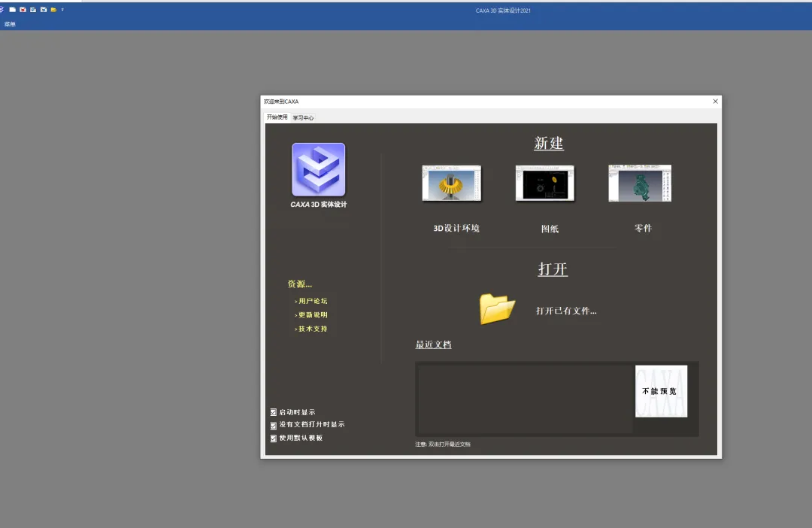Click the blue-marked quick-access toolbar icon
The width and height of the screenshot is (812, 528).
click(x=44, y=9)
